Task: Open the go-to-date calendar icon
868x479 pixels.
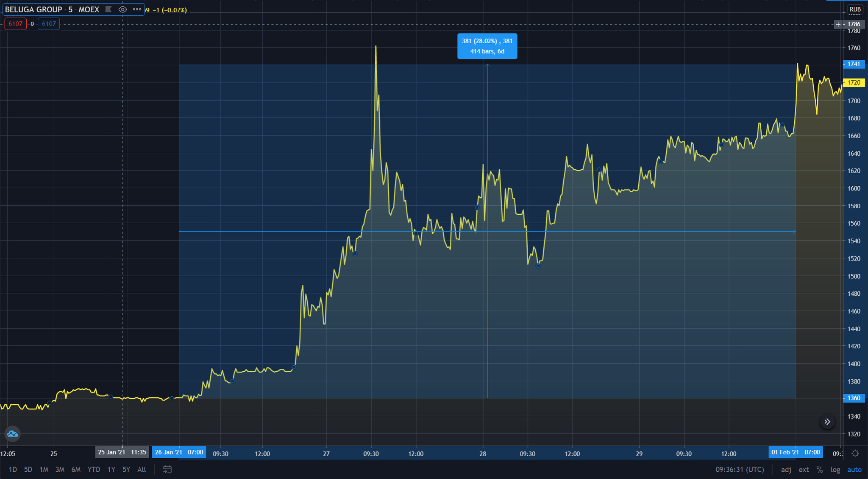Action: pyautogui.click(x=167, y=469)
